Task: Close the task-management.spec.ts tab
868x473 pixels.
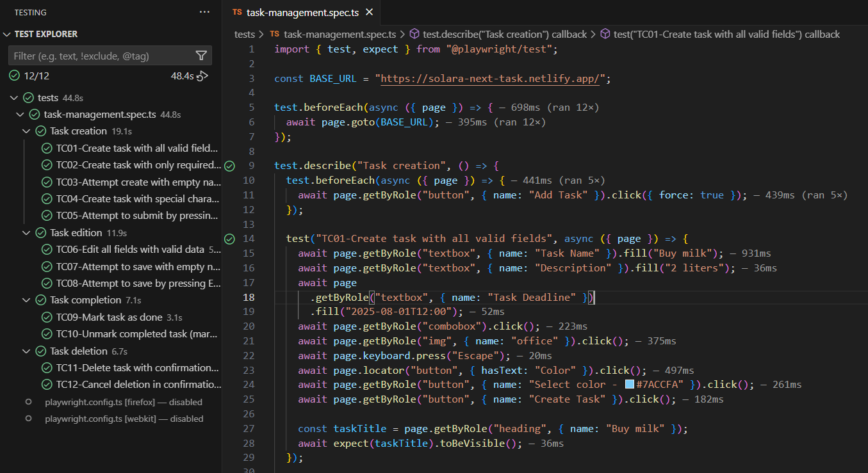Action: [x=369, y=12]
